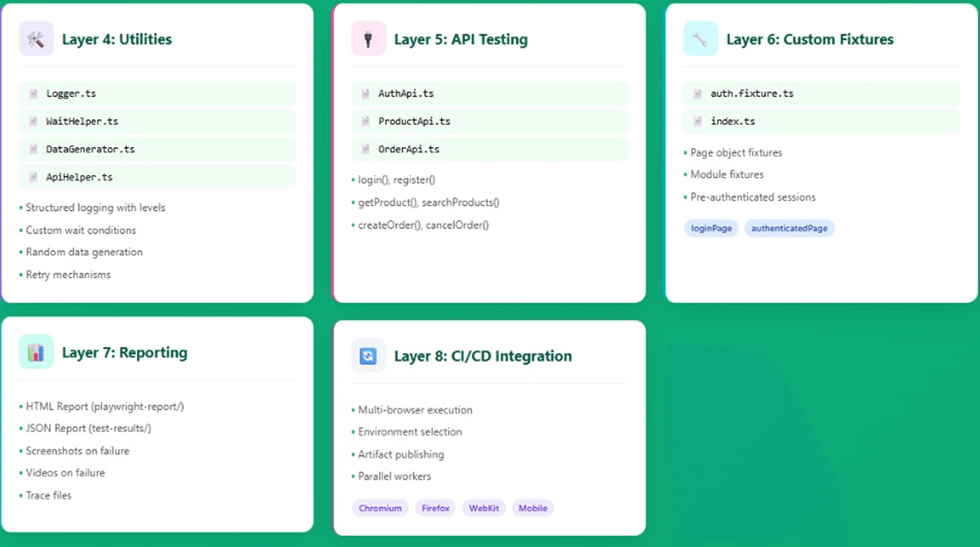
Task: Choose the Mobile tag in CI/CD card
Action: pyautogui.click(x=533, y=508)
